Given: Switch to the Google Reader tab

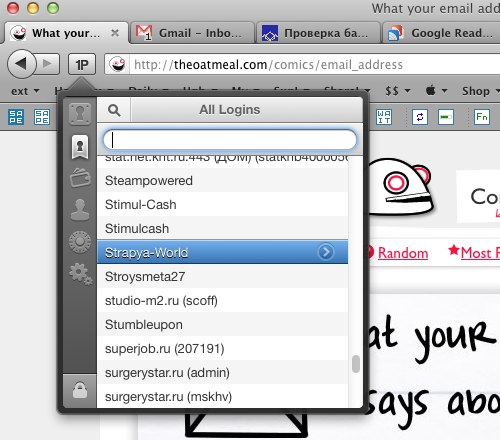Looking at the screenshot, I should 442,33.
